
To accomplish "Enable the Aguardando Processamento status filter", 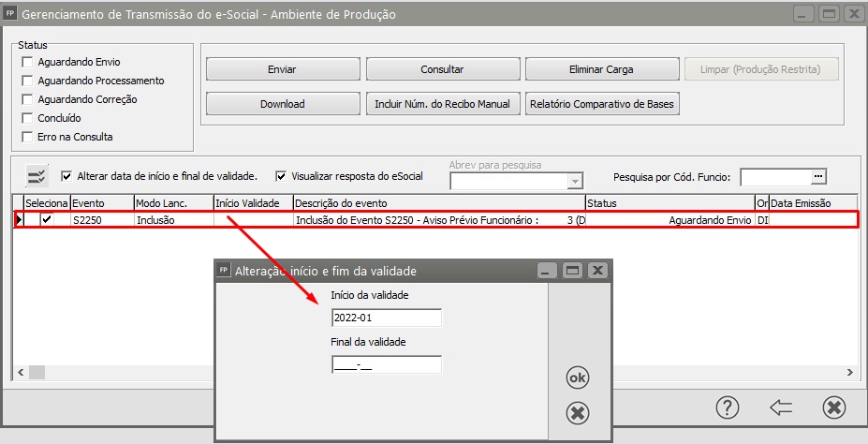I will pyautogui.click(x=27, y=81).
